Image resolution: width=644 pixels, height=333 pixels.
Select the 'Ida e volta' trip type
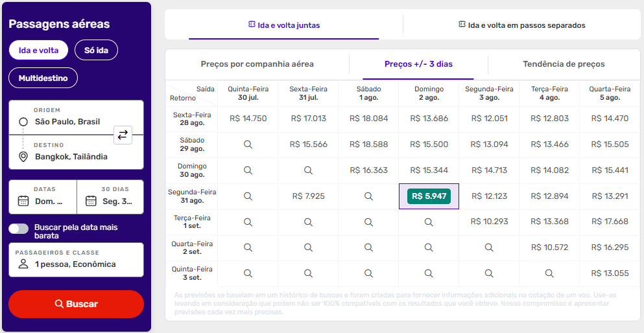[38, 50]
